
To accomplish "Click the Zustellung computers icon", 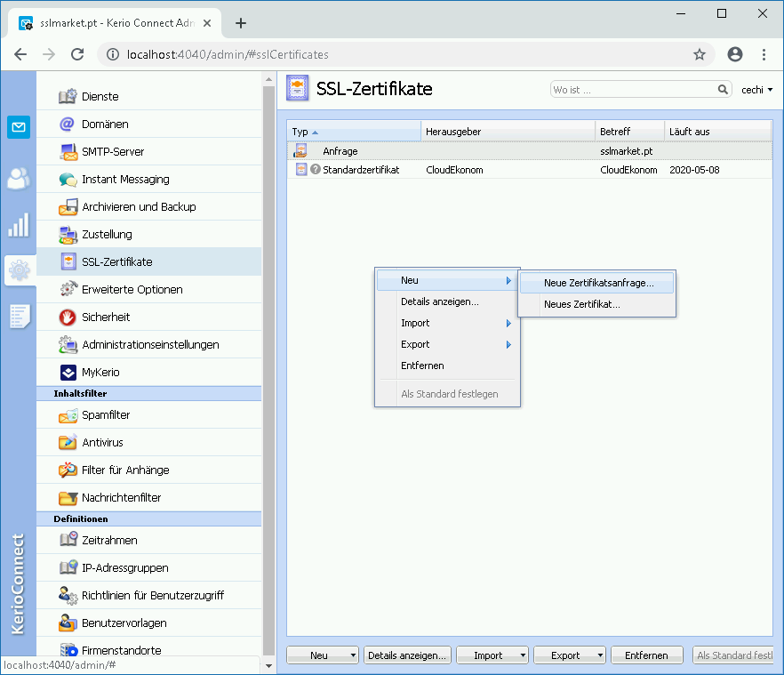I will [68, 234].
